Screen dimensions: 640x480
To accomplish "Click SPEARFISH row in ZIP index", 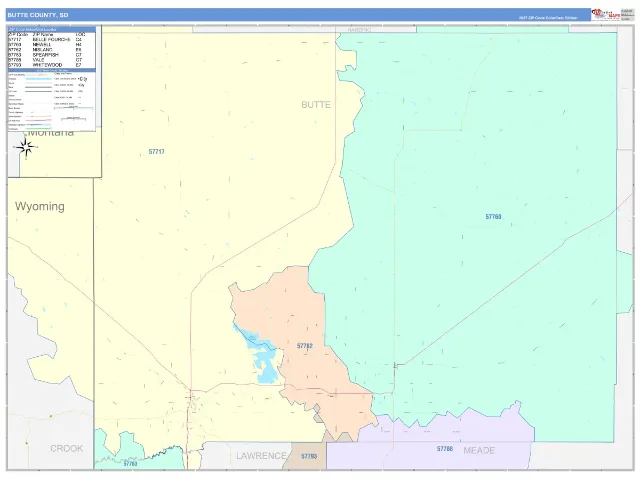I will 52,55.
